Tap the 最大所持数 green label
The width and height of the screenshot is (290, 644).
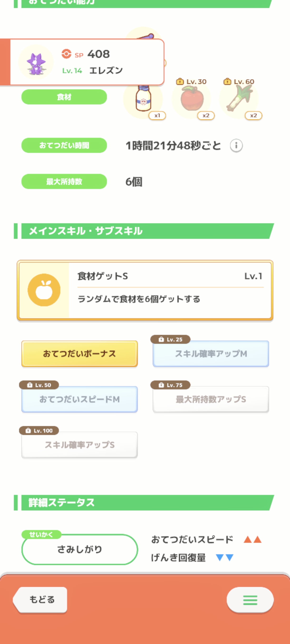tap(64, 181)
